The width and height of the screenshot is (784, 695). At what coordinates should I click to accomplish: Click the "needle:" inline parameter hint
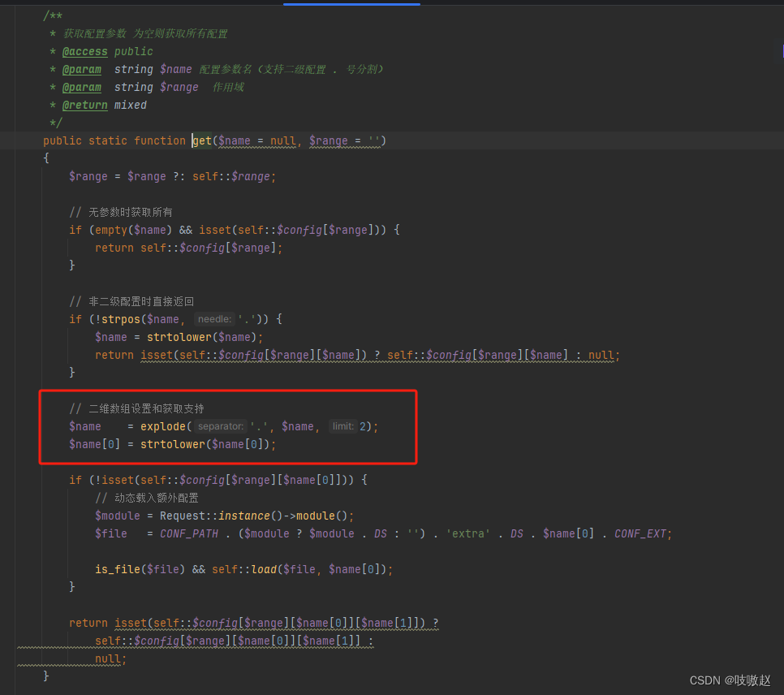[213, 318]
